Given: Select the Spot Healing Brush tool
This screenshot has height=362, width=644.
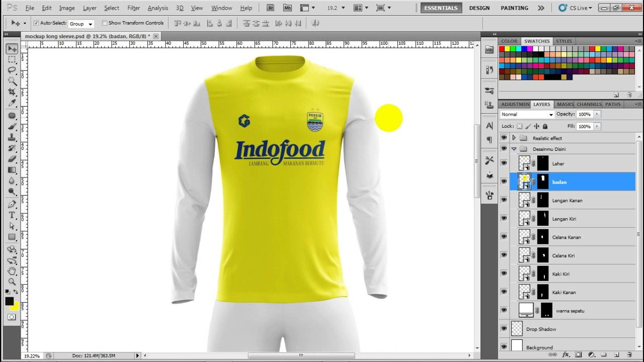Looking at the screenshot, I should coord(12,116).
